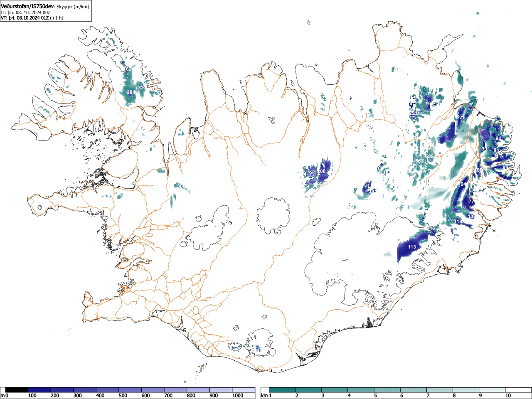Click the 10 tick label on the kilometre legend
The width and height of the screenshot is (532, 399).
pos(508,396)
